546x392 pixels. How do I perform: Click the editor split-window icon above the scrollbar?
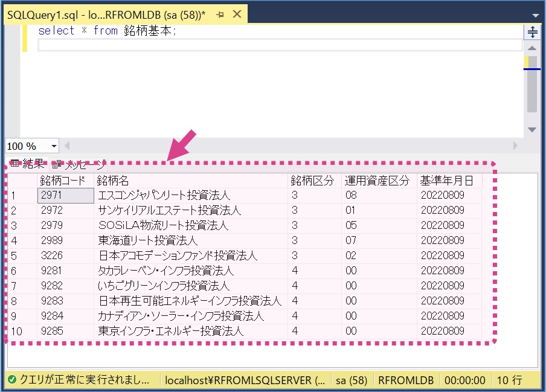point(532,33)
